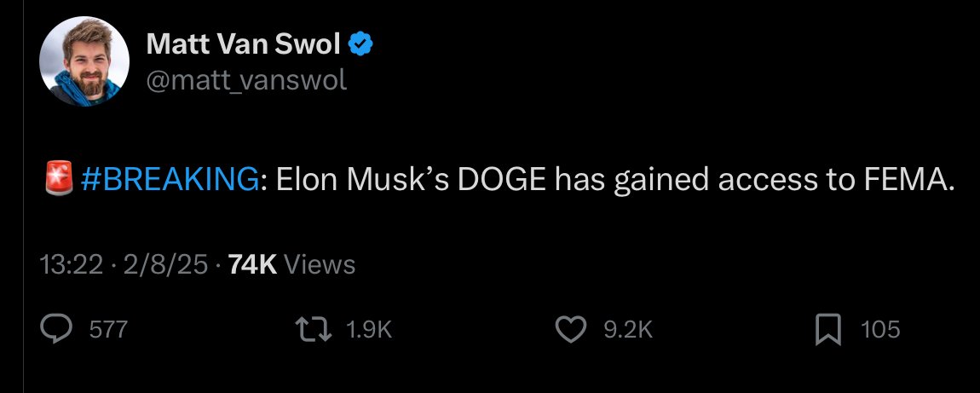The image size is (980, 393).
Task: Open Matt Van Swol's profile picture
Action: click(84, 61)
